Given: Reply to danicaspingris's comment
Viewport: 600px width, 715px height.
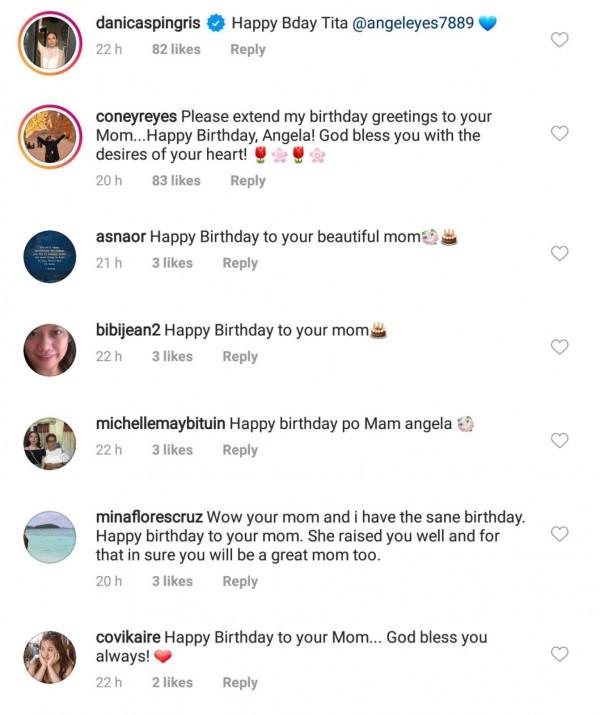Looking at the screenshot, I should [x=248, y=49].
